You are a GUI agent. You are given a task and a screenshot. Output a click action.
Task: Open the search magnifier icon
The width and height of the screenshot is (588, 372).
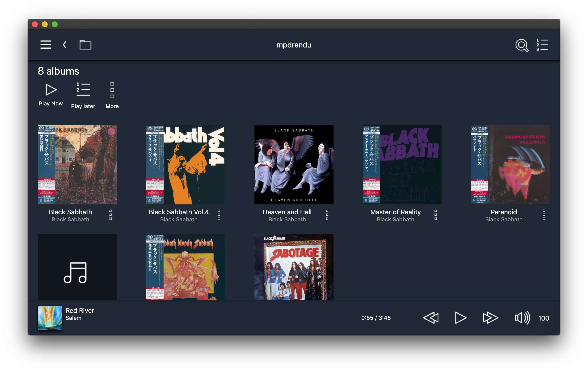coord(522,45)
